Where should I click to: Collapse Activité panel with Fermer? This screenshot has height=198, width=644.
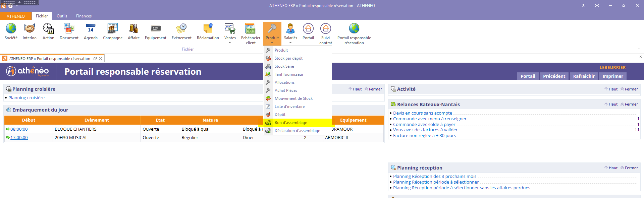(x=629, y=89)
